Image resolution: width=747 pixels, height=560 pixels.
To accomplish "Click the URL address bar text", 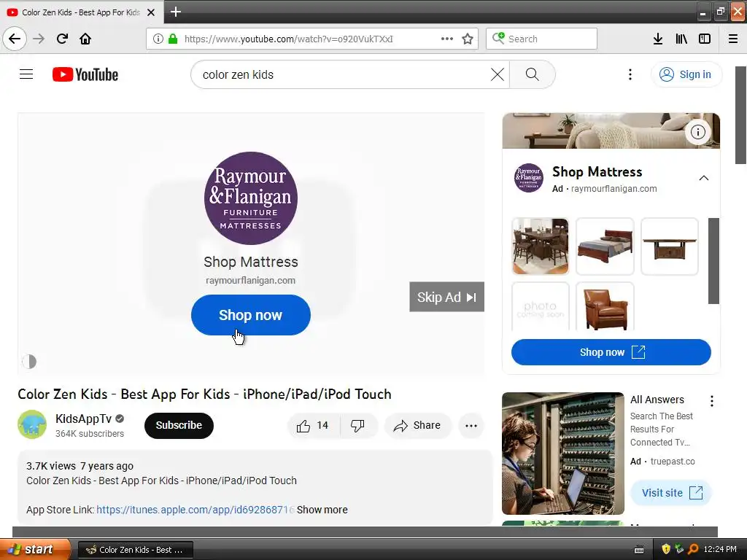I will click(289, 39).
